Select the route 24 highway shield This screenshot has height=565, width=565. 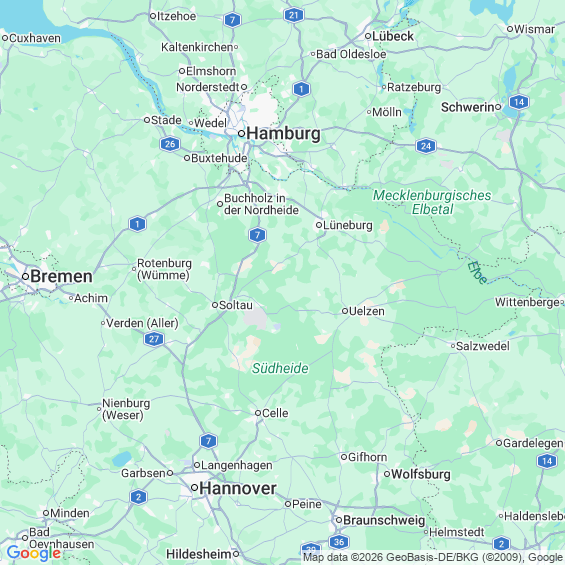click(x=426, y=146)
